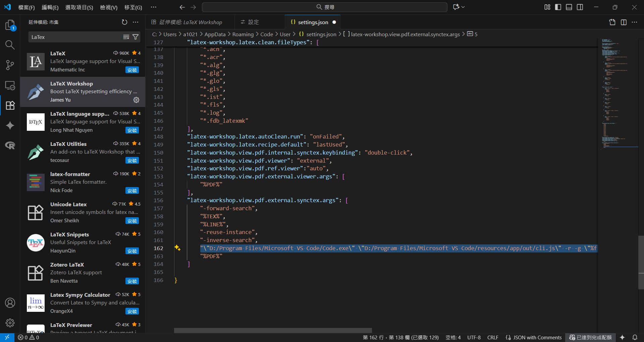Install the LaTeX Snippets extension
Viewport: 644px width, 342px height.
coord(132,251)
